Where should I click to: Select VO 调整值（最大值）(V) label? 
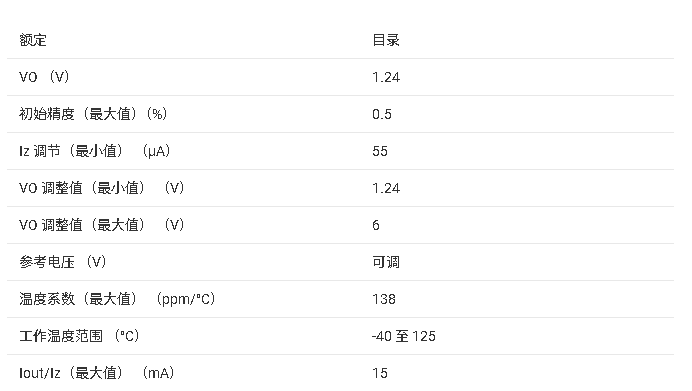tap(102, 225)
